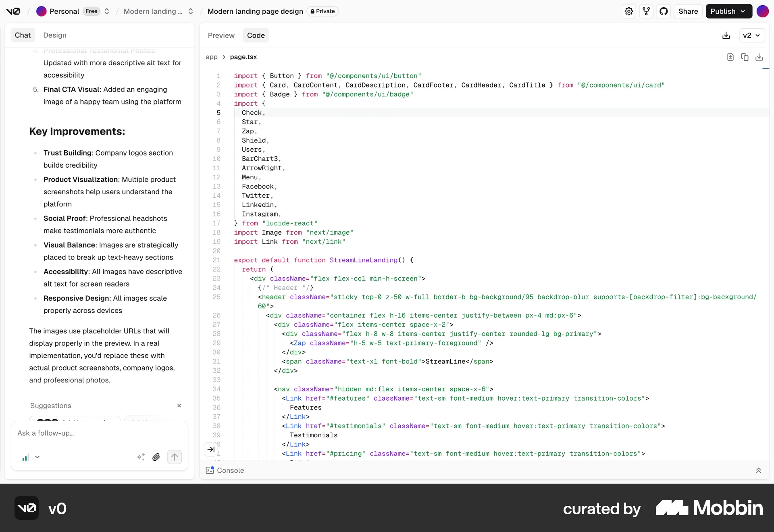Click the send message arrow icon

click(175, 457)
